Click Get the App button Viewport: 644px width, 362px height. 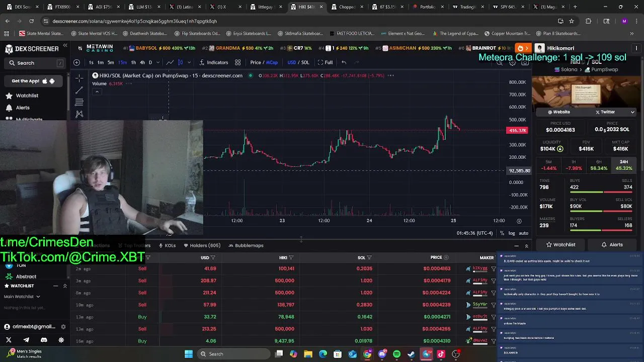point(33,81)
